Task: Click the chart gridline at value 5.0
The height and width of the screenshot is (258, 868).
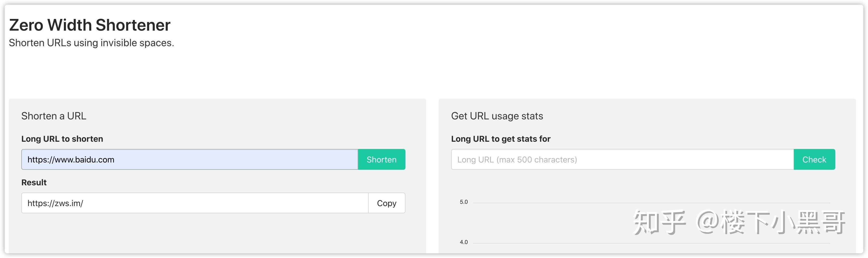Action: tap(573, 203)
